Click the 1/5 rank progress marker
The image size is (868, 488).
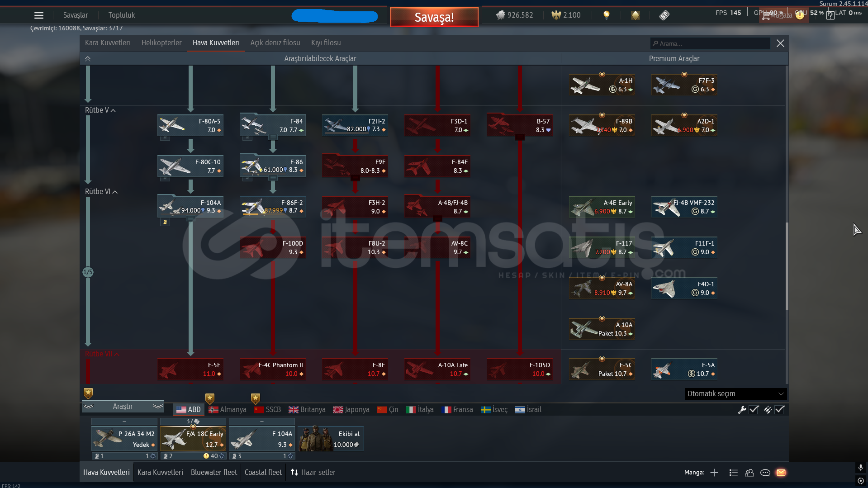click(x=88, y=272)
